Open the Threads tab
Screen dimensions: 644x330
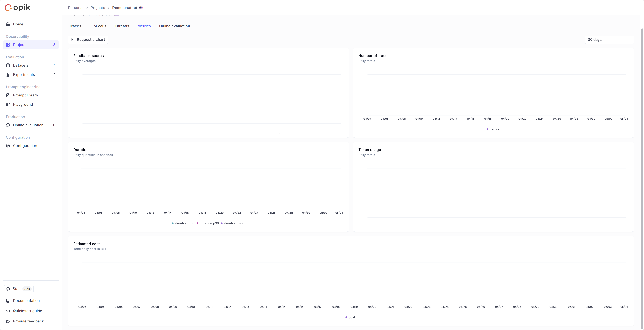tap(122, 26)
